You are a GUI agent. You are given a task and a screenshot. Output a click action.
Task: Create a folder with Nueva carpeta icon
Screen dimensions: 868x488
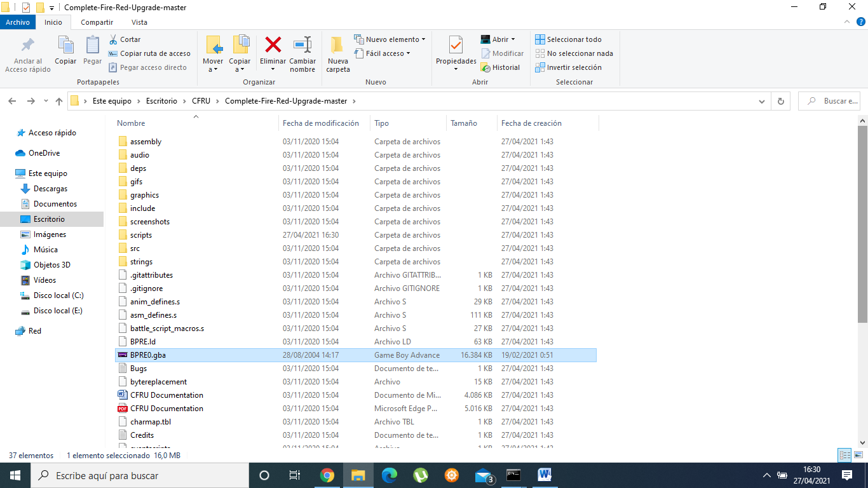pos(337,46)
